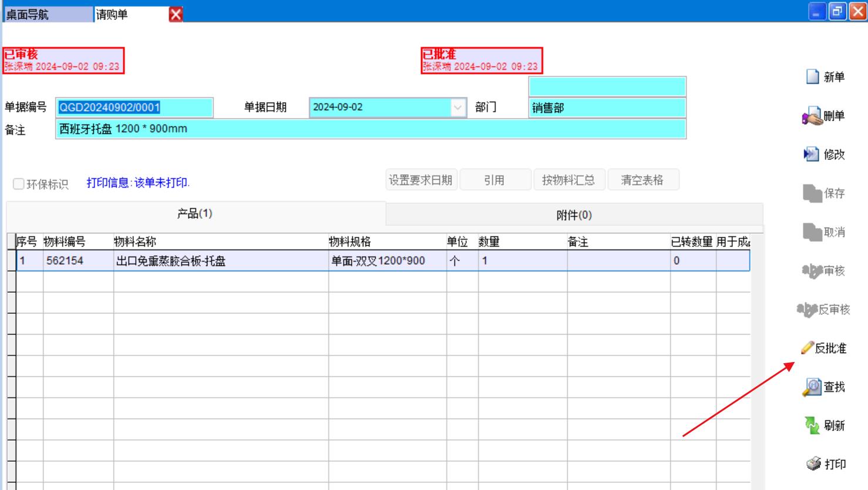Close the 请购单 tab

point(176,15)
